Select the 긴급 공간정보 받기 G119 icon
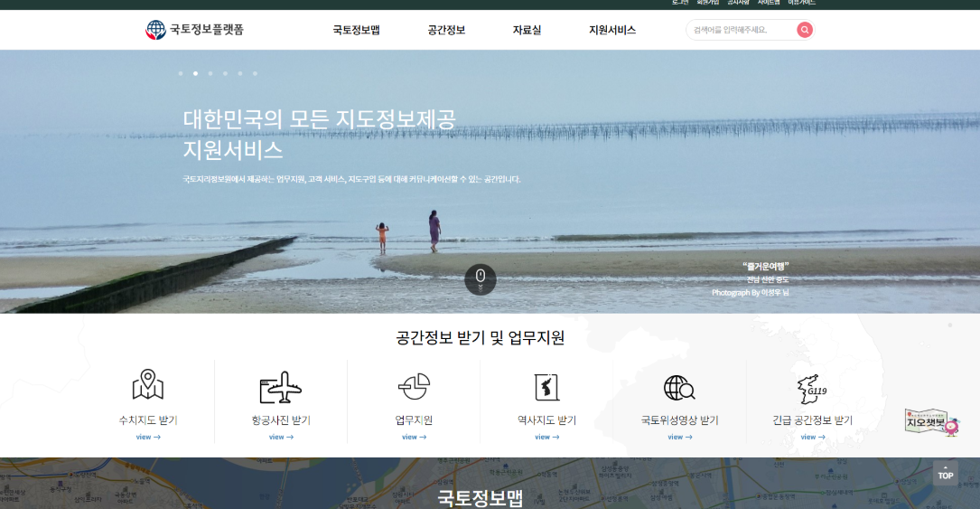Screen dimensions: 980x509 coord(812,387)
